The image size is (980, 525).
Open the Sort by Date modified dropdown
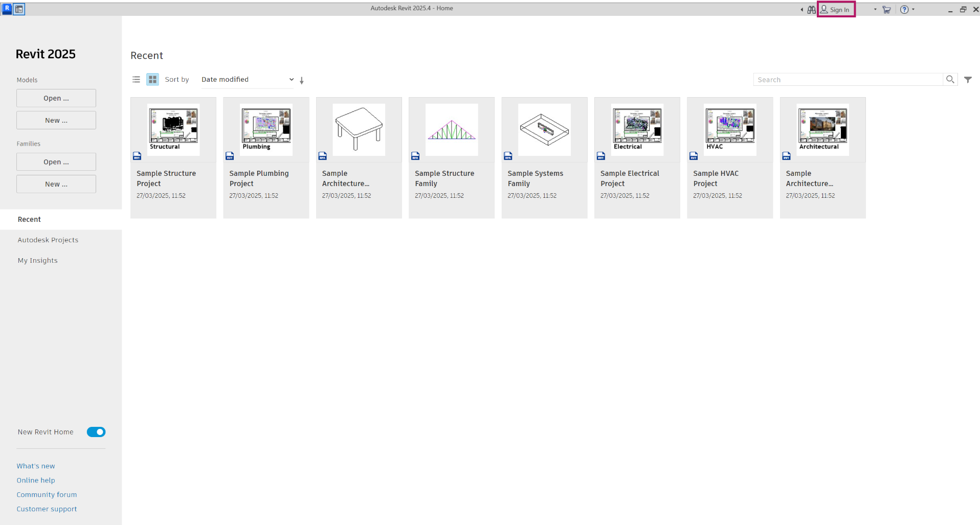(248, 80)
